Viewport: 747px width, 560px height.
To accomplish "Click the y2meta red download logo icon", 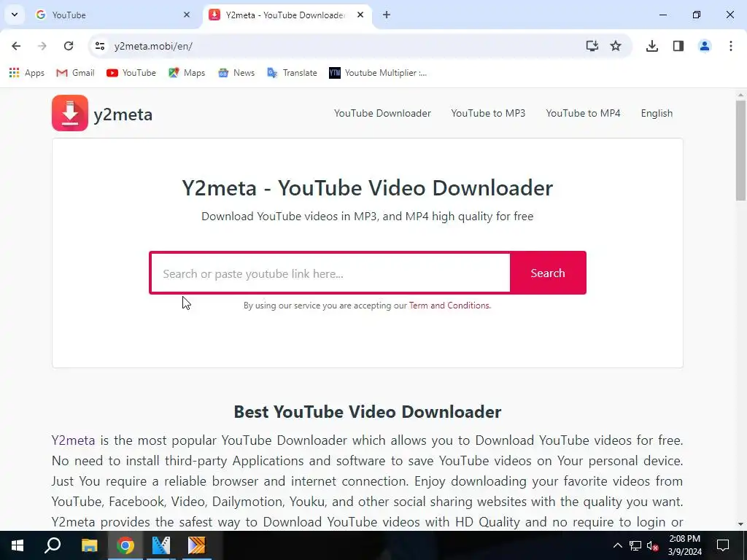I will pos(70,113).
